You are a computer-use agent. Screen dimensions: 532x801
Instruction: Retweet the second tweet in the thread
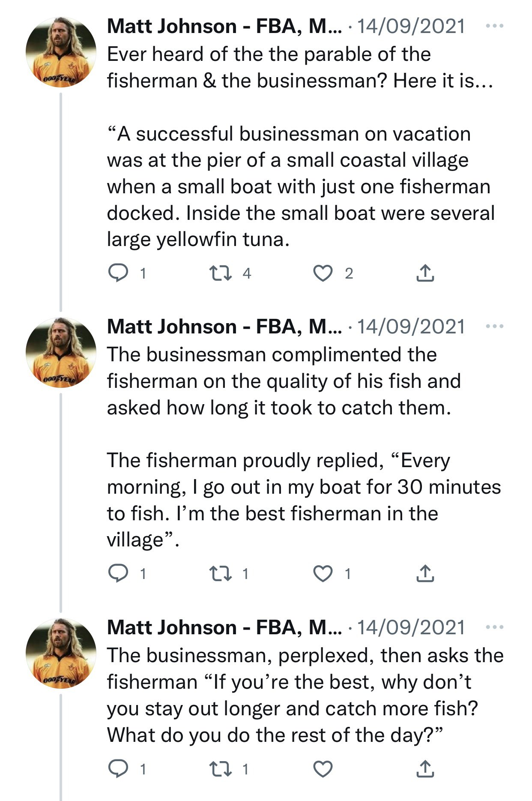(x=220, y=573)
